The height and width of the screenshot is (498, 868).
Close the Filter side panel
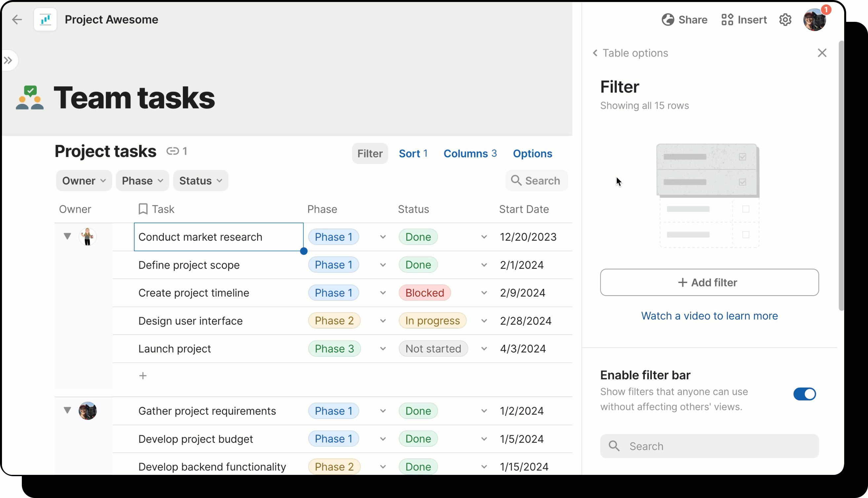coord(822,53)
